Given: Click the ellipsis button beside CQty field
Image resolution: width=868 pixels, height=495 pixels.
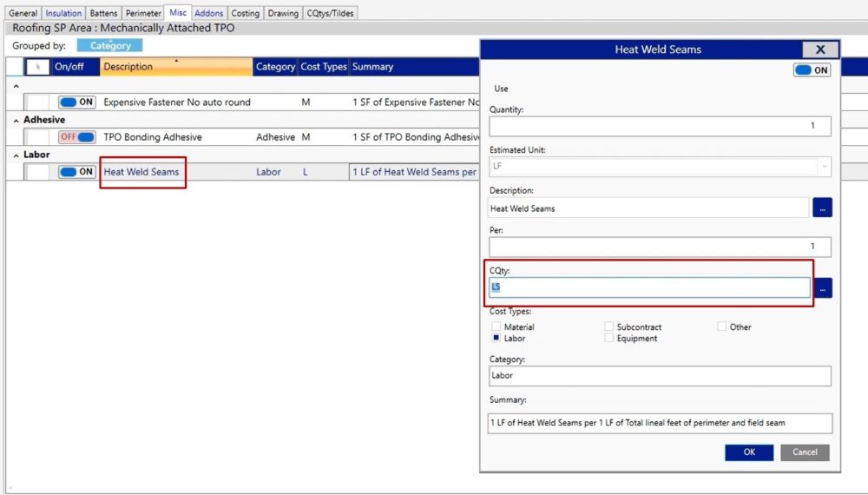Looking at the screenshot, I should pyautogui.click(x=822, y=287).
